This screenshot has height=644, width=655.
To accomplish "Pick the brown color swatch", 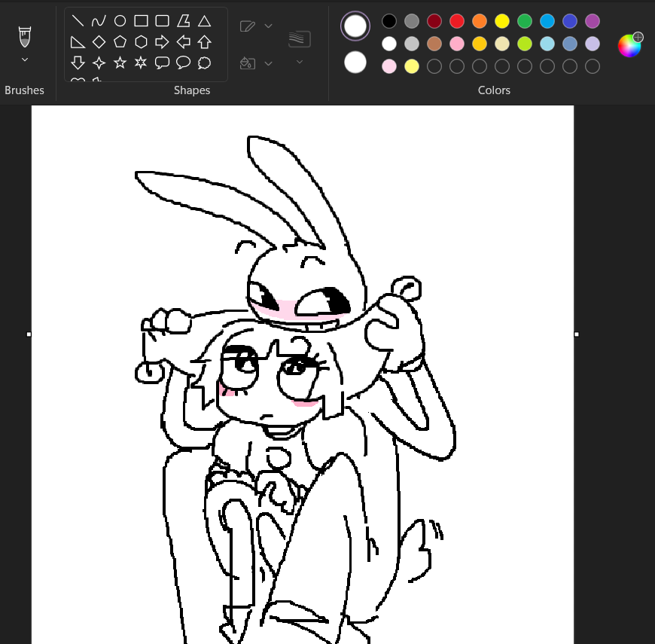I will click(434, 44).
